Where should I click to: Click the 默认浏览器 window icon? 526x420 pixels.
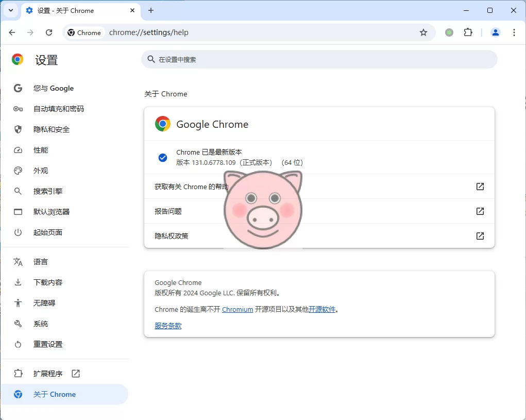18,212
